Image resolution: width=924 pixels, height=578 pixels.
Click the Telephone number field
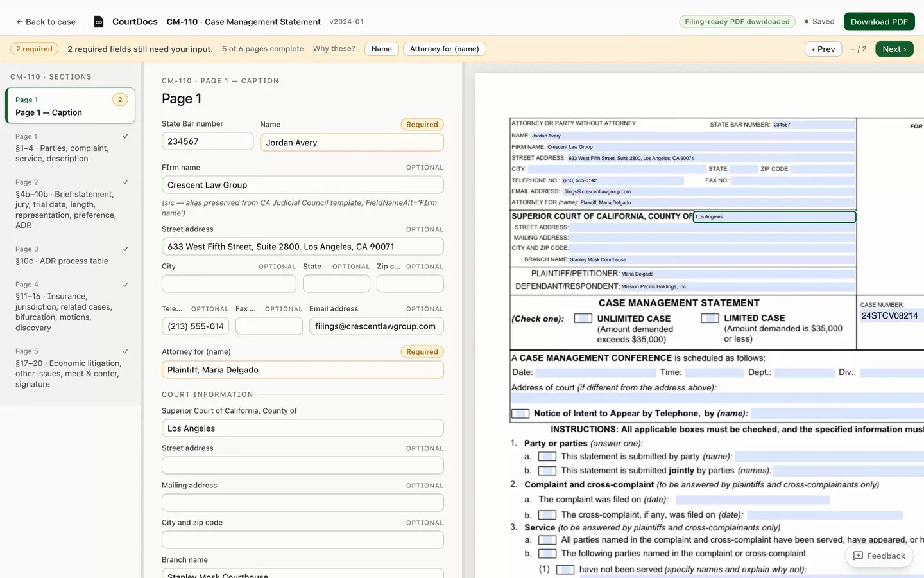coord(195,326)
